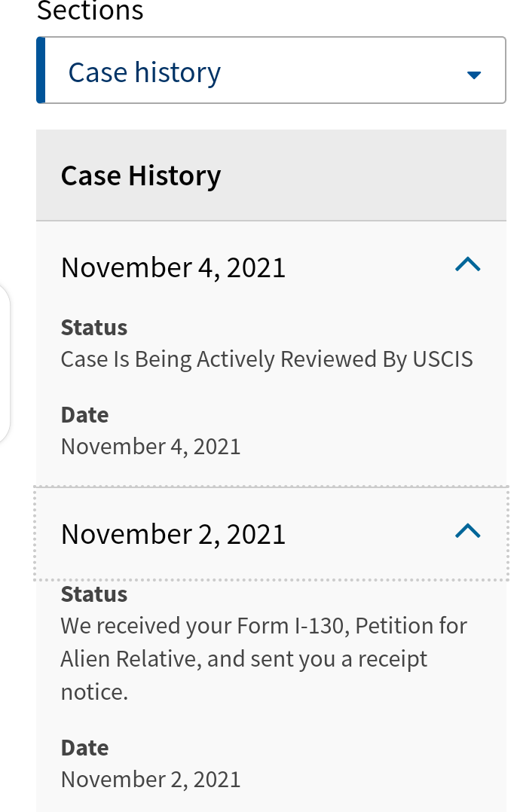This screenshot has width=517, height=812.
Task: Click the blue accent bar on Sections dropdown
Action: point(41,70)
